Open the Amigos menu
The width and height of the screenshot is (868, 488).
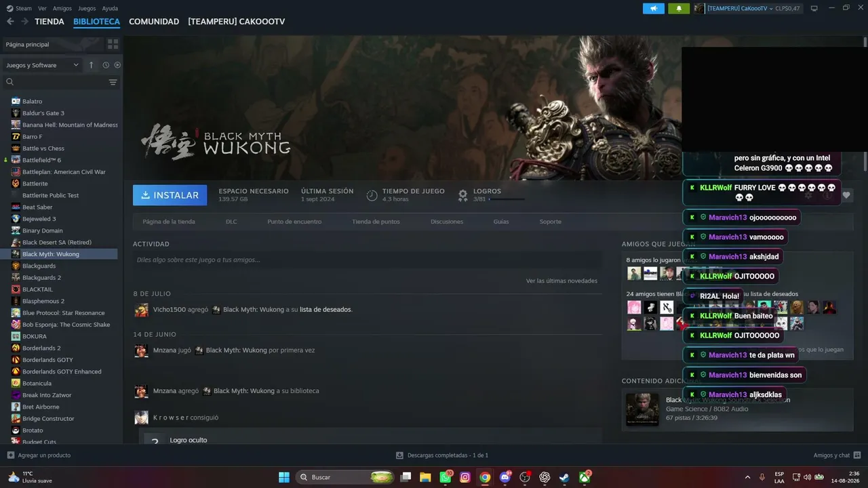coord(62,8)
